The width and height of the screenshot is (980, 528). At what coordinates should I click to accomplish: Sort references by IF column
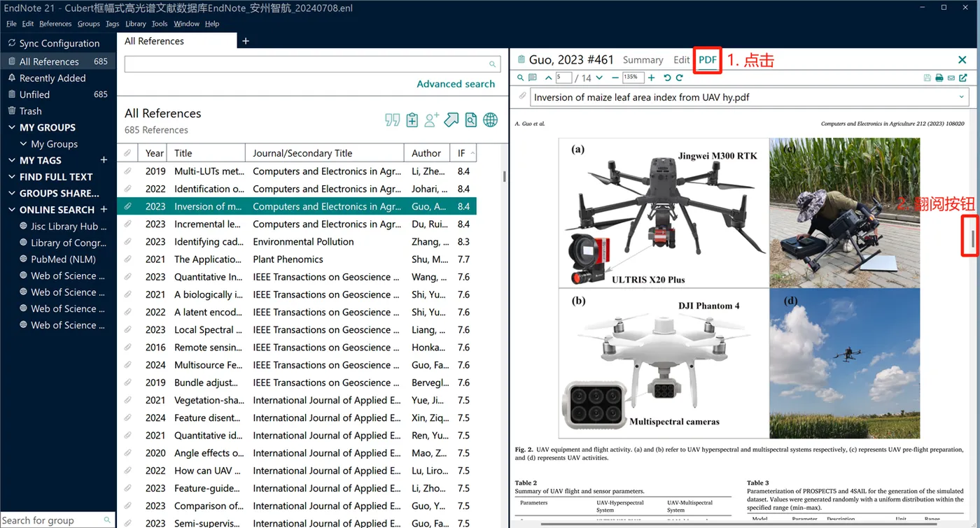(x=462, y=153)
